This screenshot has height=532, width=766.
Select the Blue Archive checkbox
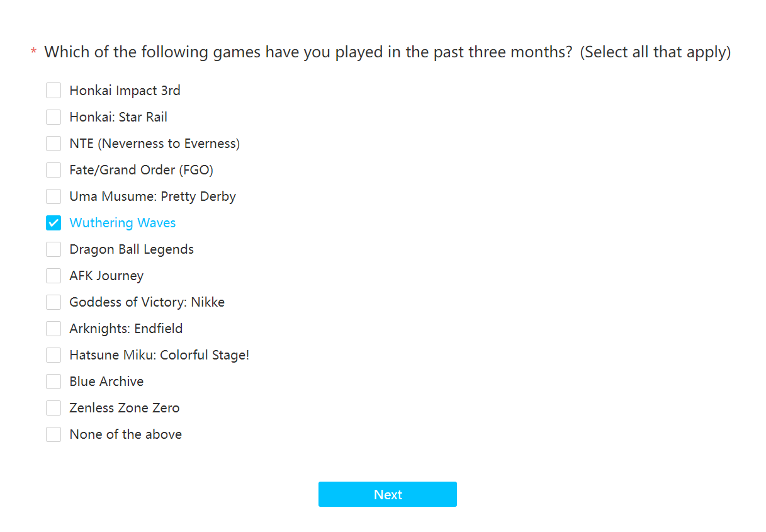[x=54, y=382]
